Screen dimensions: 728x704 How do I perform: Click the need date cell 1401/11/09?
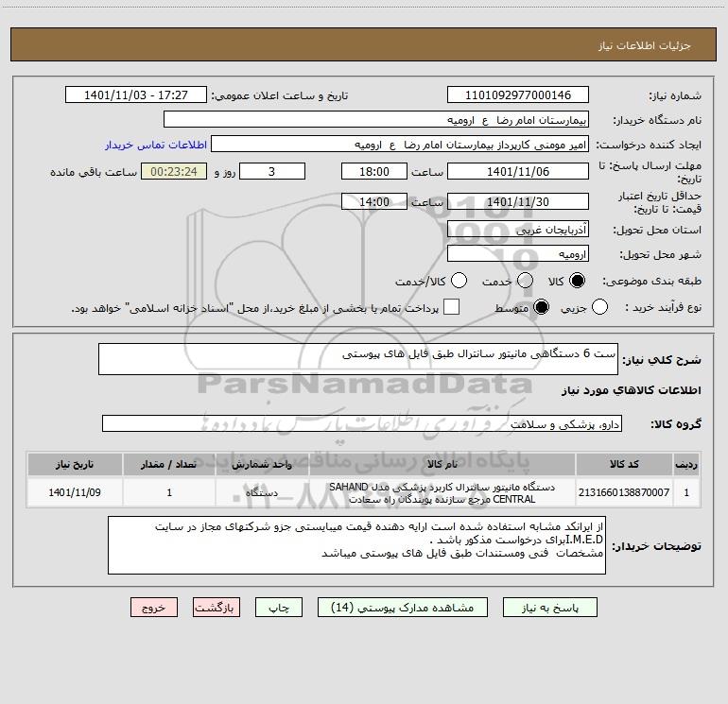(75, 492)
